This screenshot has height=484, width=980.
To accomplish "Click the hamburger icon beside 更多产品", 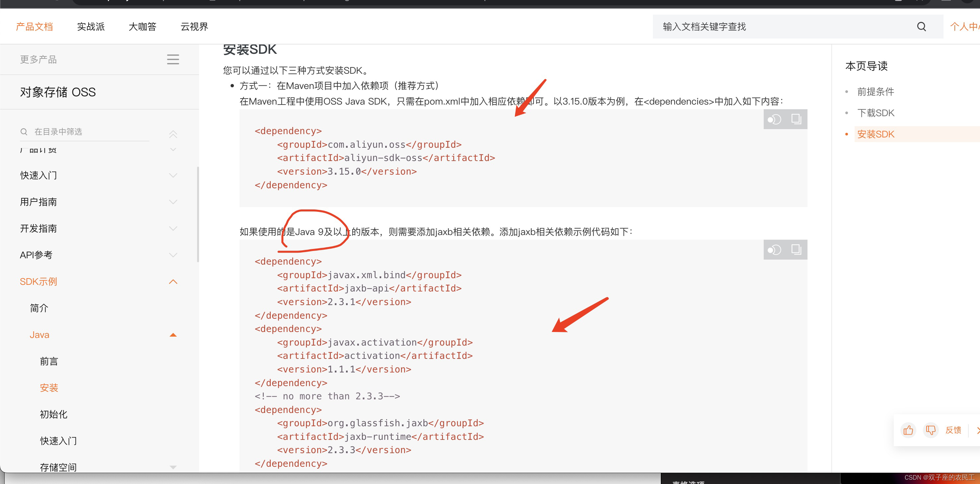I will [x=173, y=59].
